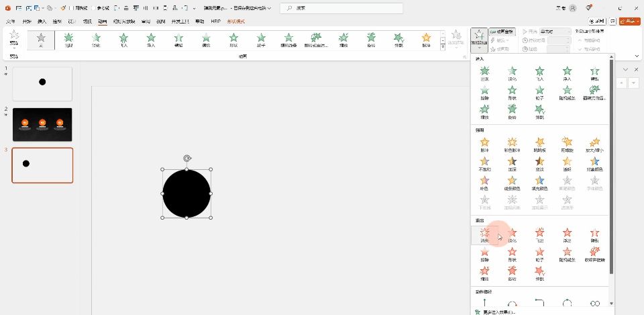Open the 效果选项 (Effect Options) dropdown

(456, 40)
